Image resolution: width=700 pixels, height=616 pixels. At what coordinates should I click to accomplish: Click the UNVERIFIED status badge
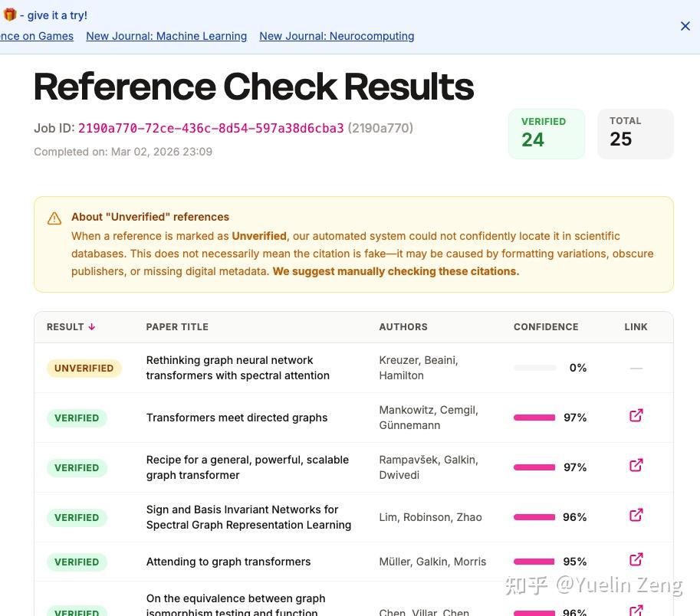pos(84,369)
